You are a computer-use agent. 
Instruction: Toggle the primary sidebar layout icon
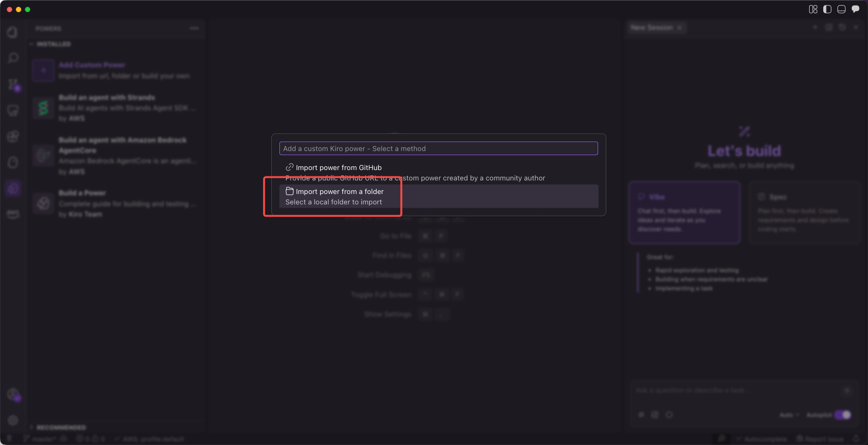[827, 9]
